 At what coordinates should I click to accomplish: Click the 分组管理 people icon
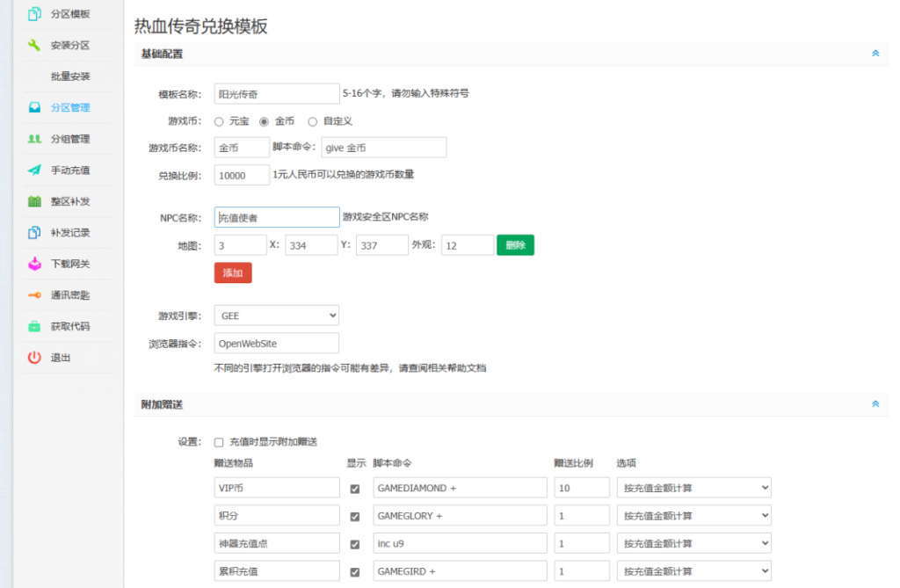(x=34, y=139)
